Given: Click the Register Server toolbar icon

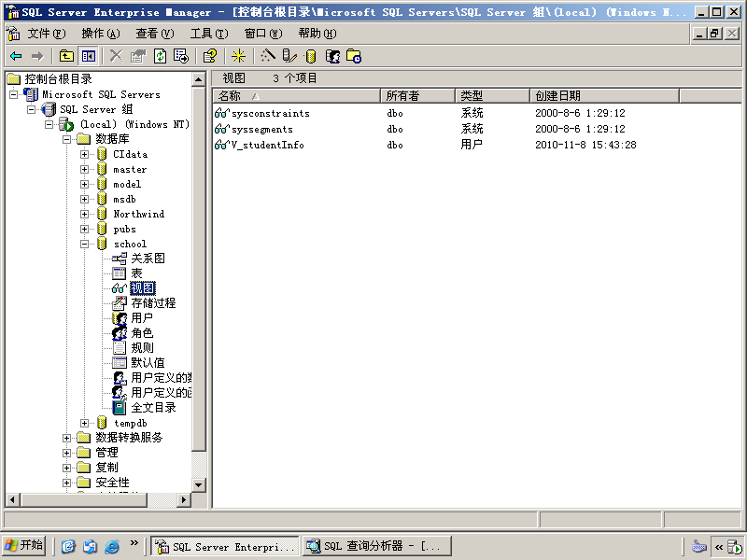Looking at the screenshot, I should 289,56.
